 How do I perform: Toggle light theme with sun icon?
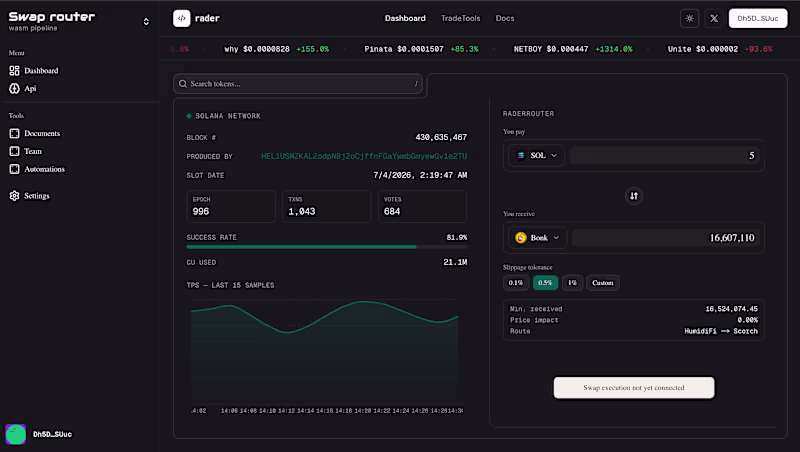pos(689,18)
